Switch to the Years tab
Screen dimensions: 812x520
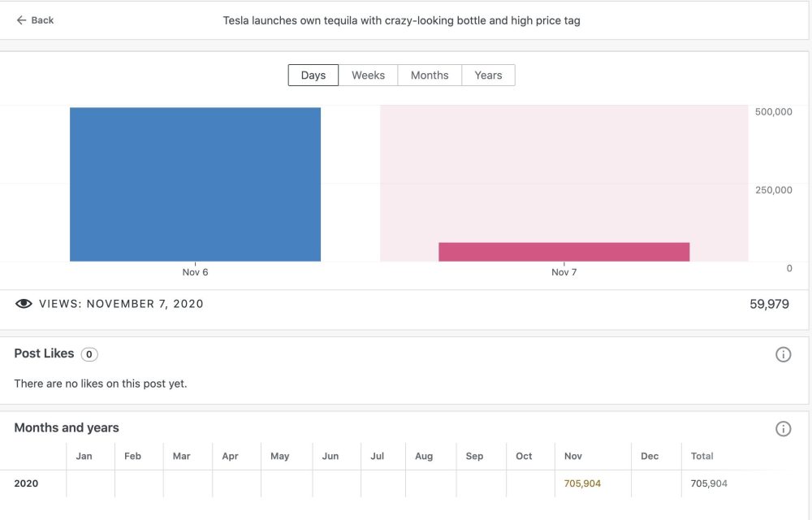tap(488, 75)
